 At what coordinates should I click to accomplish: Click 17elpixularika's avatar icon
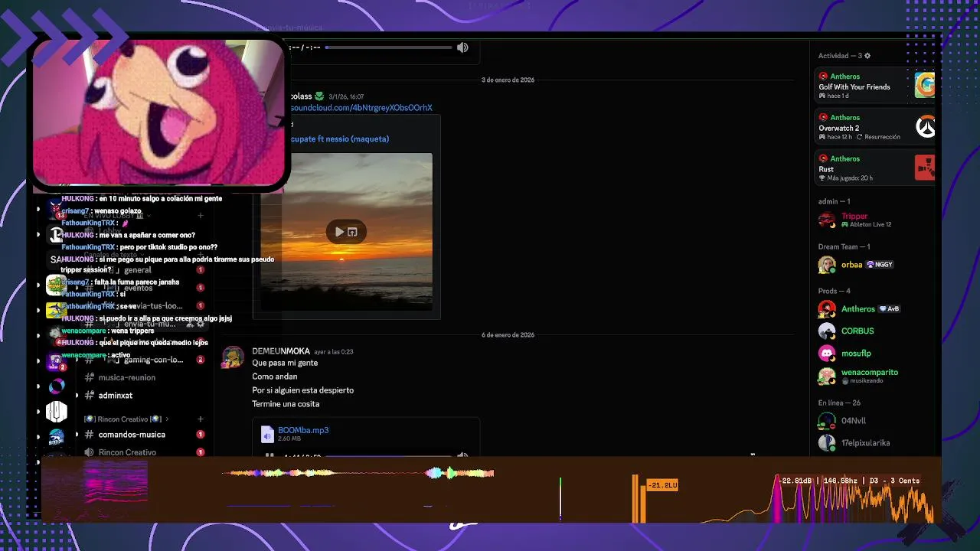click(x=826, y=443)
